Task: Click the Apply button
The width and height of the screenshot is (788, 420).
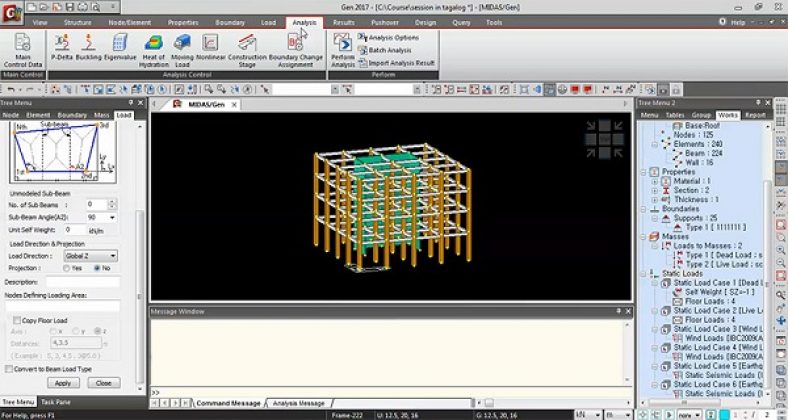Action: coord(63,383)
